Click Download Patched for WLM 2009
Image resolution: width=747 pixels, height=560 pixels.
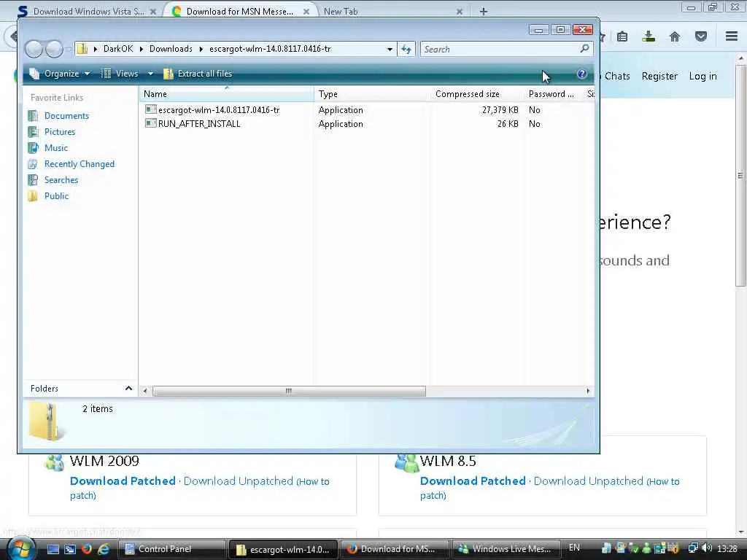[x=123, y=481]
